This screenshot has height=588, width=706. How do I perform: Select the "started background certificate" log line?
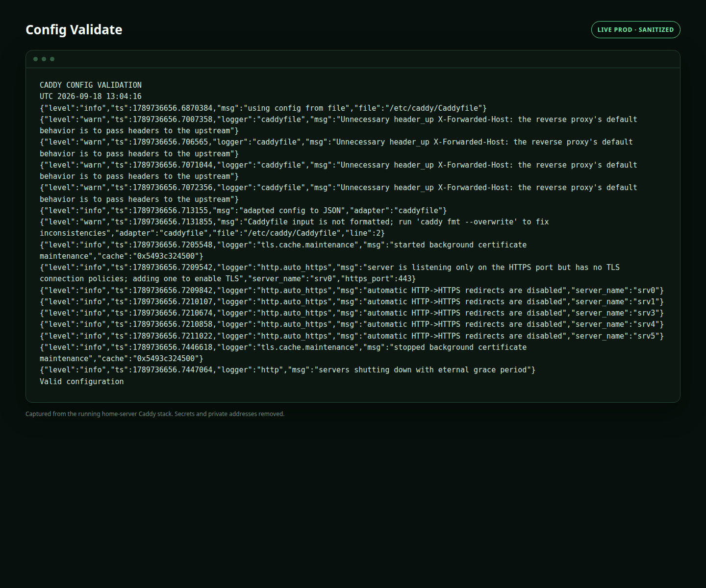(283, 250)
